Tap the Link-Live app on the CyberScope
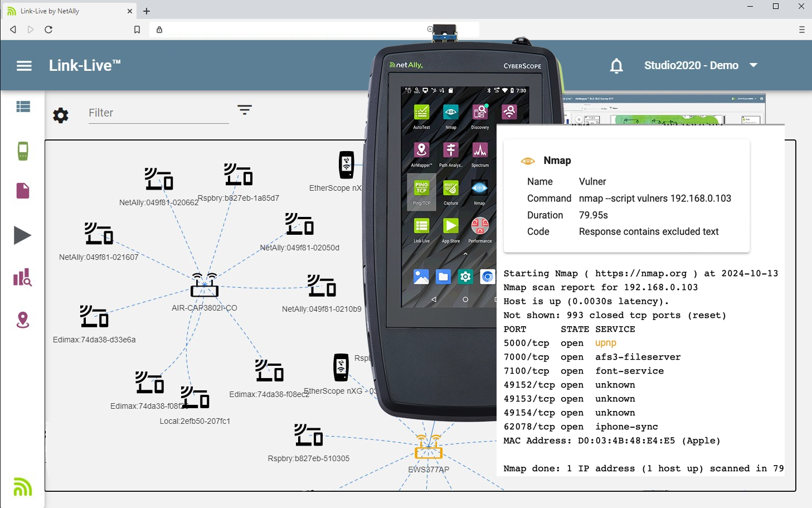The image size is (812, 508). 421,226
